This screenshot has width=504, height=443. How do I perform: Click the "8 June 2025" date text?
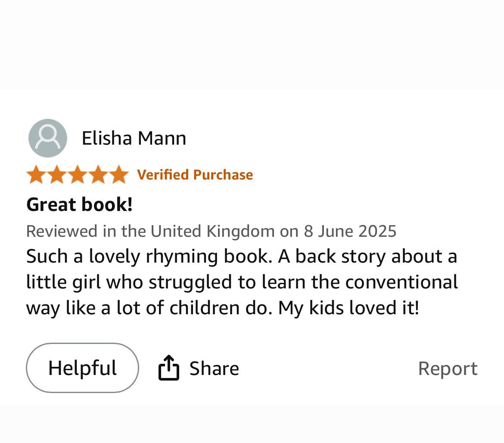350,231
